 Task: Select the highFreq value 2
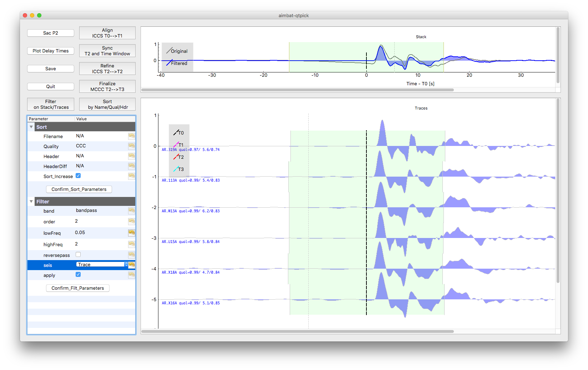click(x=76, y=244)
